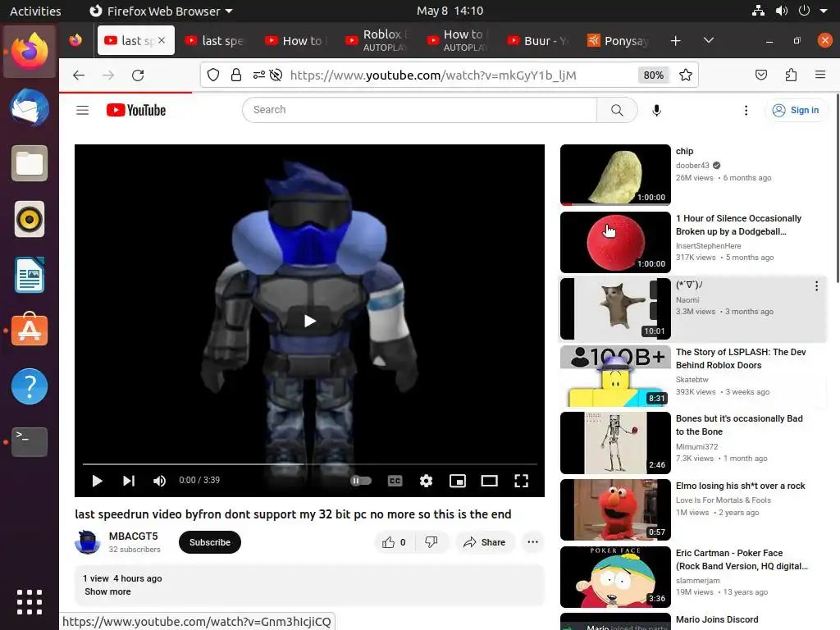Open the Eric Cartman Poker Face thumbnail
840x630 pixels.
click(x=615, y=577)
